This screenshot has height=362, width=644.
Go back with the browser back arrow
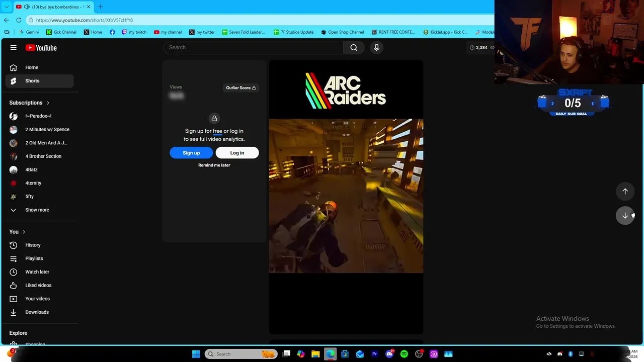pos(7,20)
